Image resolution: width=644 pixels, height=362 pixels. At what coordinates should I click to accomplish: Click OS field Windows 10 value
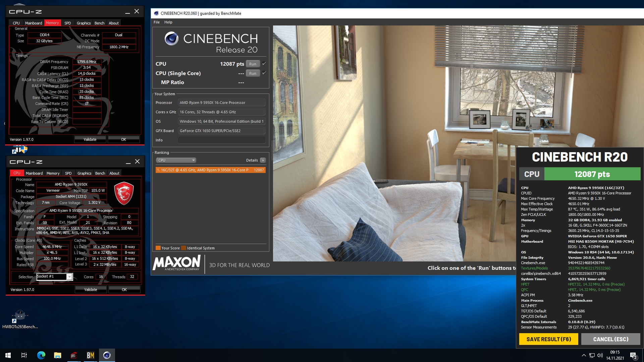point(222,121)
